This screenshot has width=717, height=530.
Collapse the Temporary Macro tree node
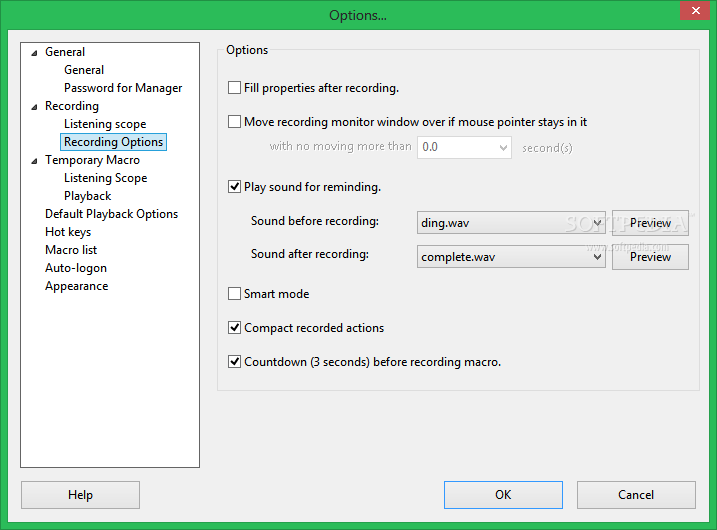click(x=34, y=161)
